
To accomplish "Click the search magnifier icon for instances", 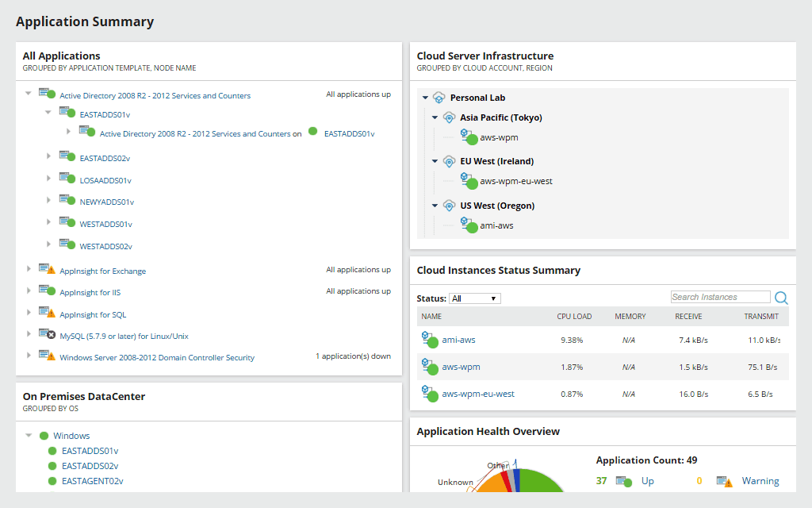I will pos(781,298).
